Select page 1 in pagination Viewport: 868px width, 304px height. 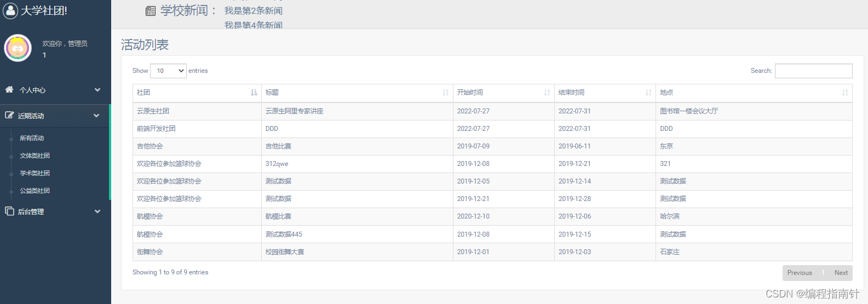tap(823, 273)
